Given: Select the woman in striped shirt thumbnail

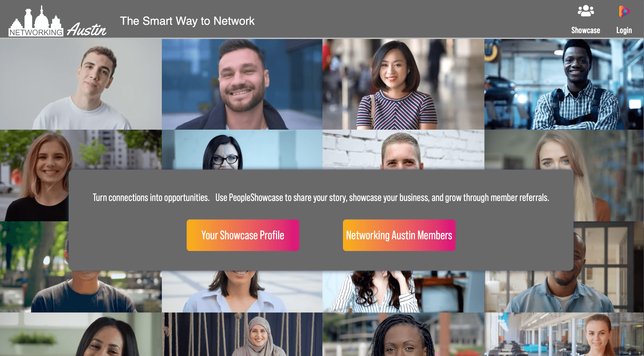Looking at the screenshot, I should pyautogui.click(x=403, y=84).
